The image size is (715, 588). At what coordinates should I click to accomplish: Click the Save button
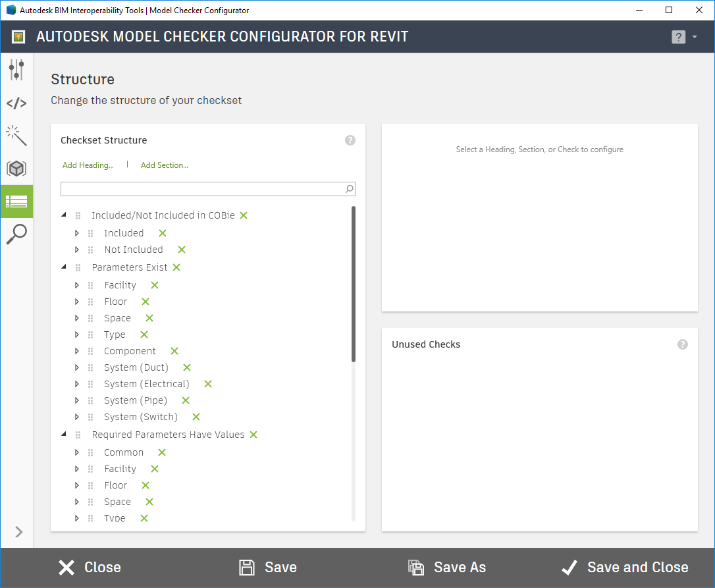[268, 568]
